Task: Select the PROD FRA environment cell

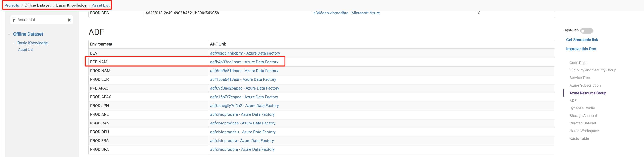Action: coord(148,141)
